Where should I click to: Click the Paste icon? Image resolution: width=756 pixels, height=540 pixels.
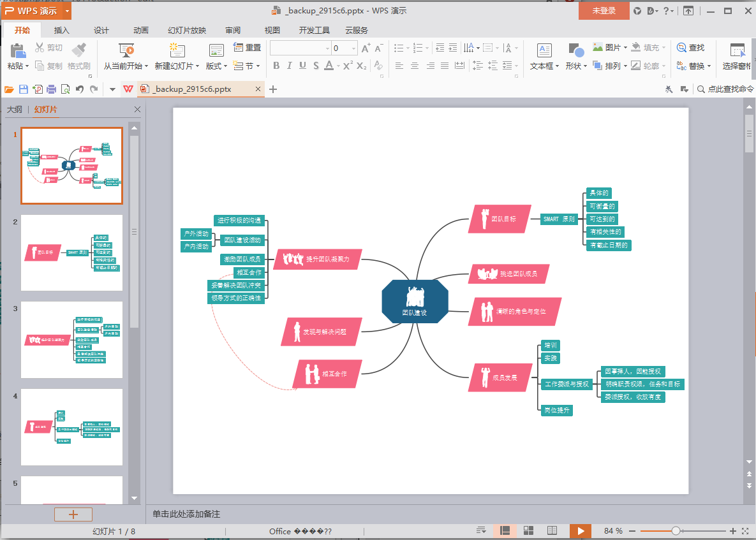[x=18, y=50]
